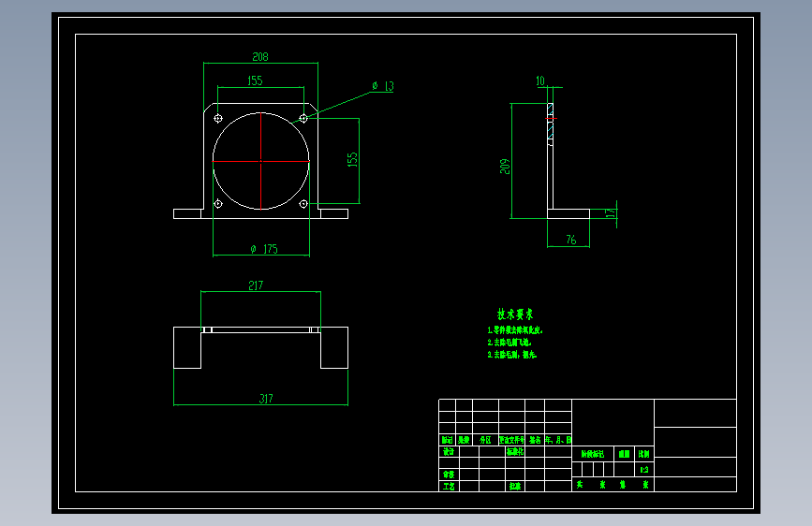Select the ø 175 bore diameter dimension
Viewport: 812px width, 526px height.
click(x=264, y=249)
